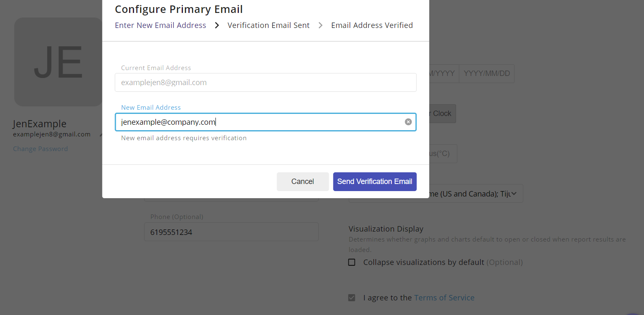Open the time zone dropdown
644x315 pixels.
[x=476, y=194]
